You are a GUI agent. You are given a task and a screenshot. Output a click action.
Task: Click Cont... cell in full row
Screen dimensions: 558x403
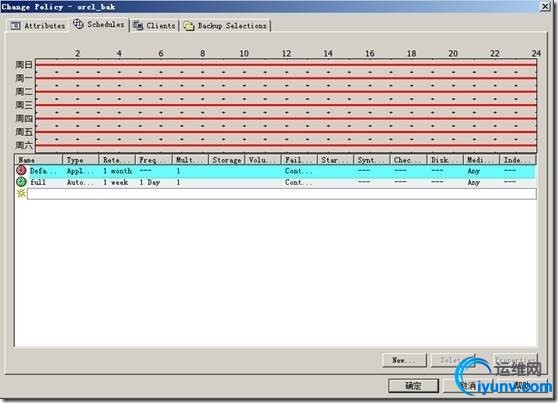[x=298, y=182]
